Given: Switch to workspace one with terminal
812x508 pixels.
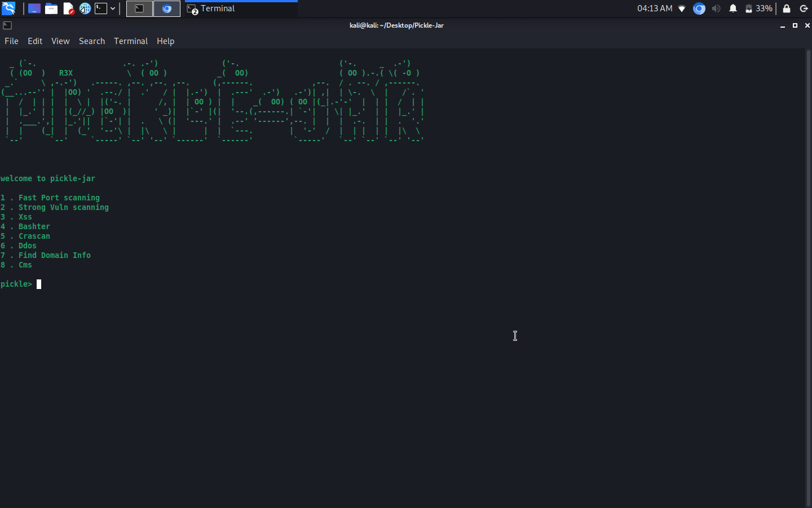Looking at the screenshot, I should coord(139,8).
